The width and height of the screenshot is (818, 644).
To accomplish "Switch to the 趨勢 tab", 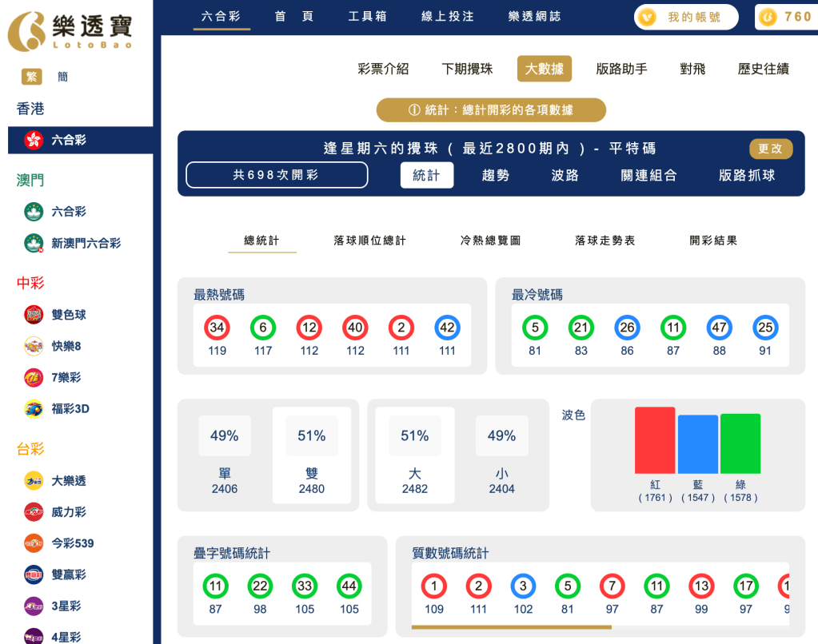I will 496,174.
